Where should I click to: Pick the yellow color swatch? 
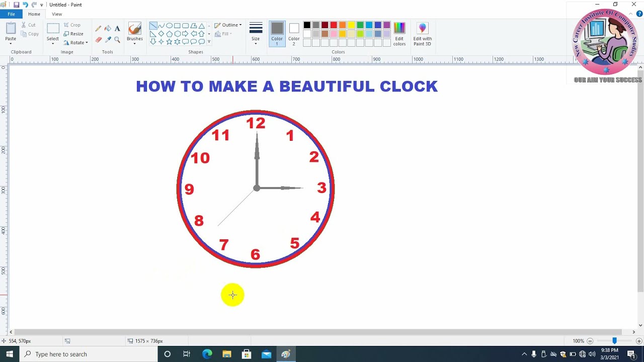point(351,25)
